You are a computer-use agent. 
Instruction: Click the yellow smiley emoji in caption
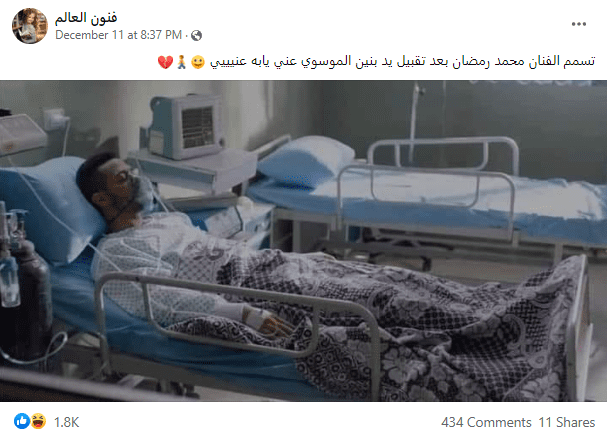point(197,62)
